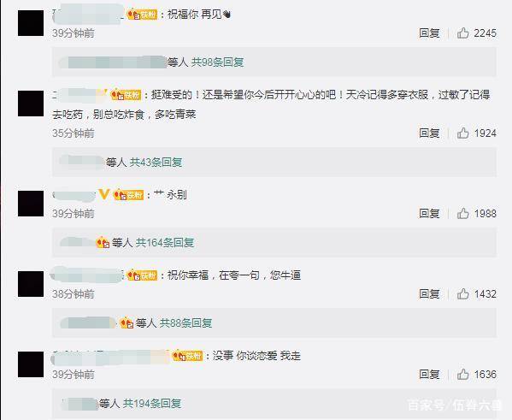Reply to the 永别 comment
The image size is (512, 420).
pyautogui.click(x=429, y=214)
